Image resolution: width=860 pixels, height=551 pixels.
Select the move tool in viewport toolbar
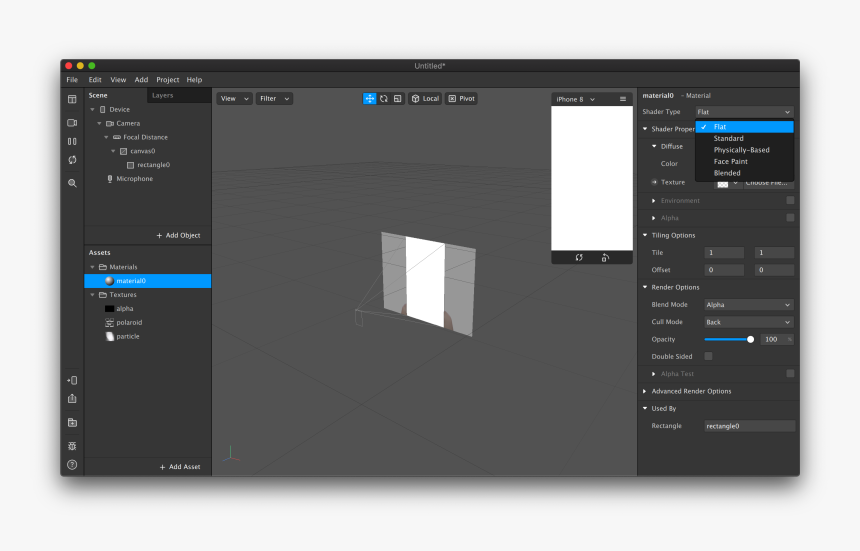pos(370,99)
